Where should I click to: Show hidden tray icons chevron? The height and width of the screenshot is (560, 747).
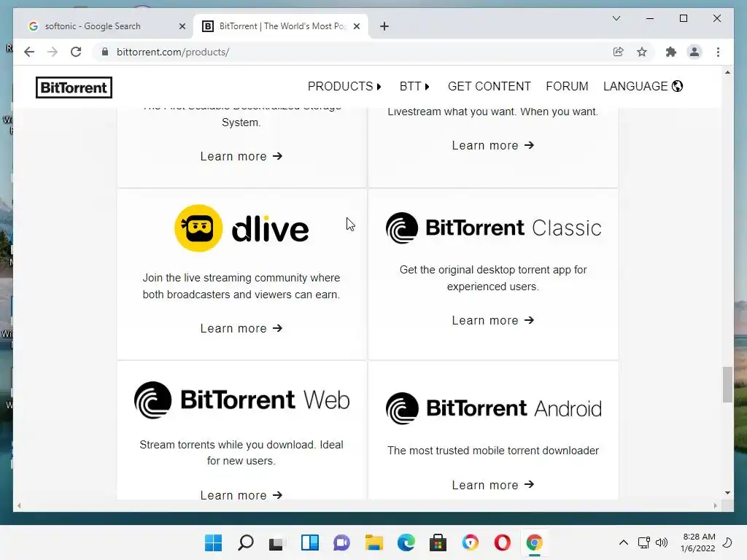(x=623, y=542)
